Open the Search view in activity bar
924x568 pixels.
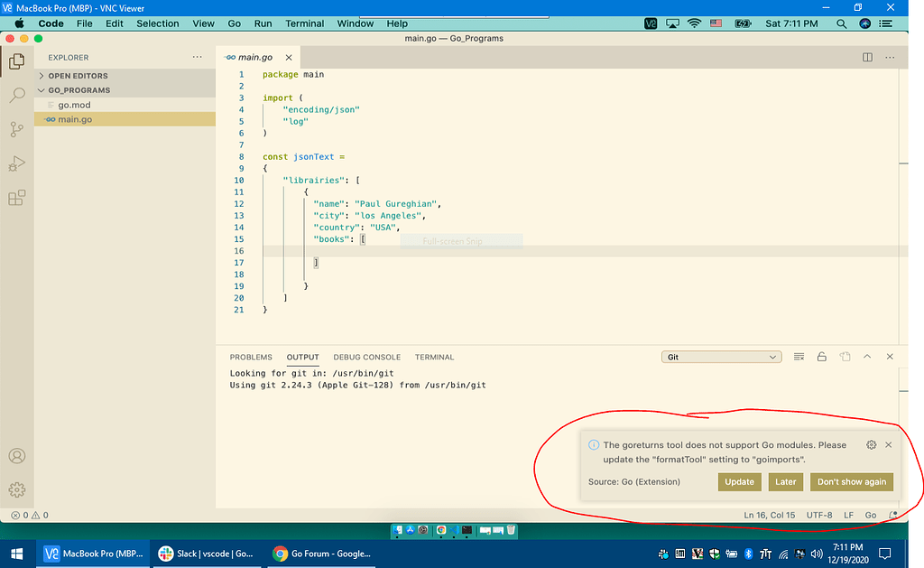tap(16, 95)
